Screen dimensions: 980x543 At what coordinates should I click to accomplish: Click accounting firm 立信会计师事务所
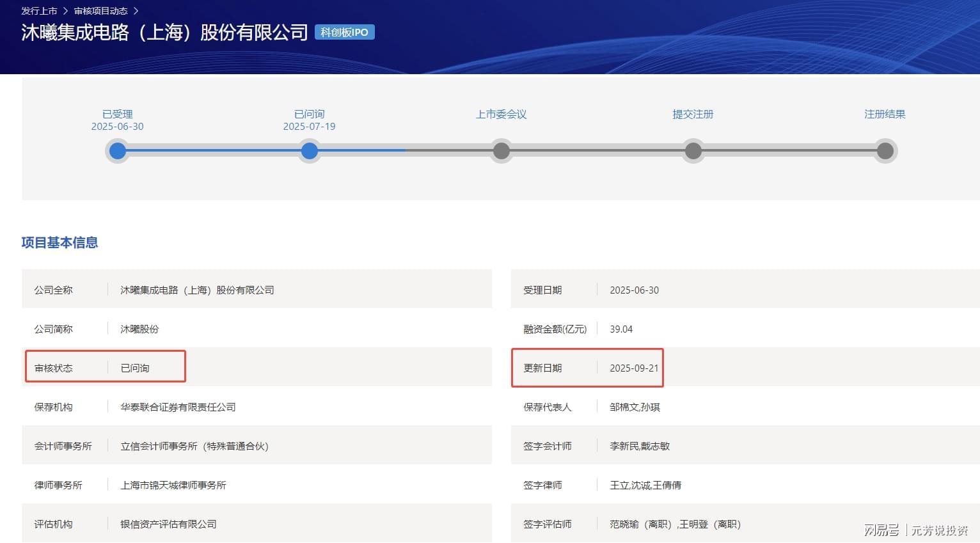point(194,446)
